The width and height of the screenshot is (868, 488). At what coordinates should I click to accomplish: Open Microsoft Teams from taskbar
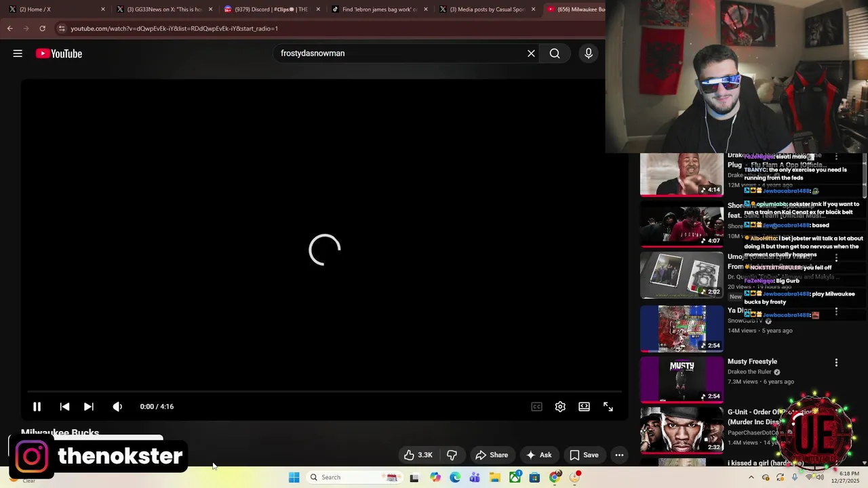[475, 477]
